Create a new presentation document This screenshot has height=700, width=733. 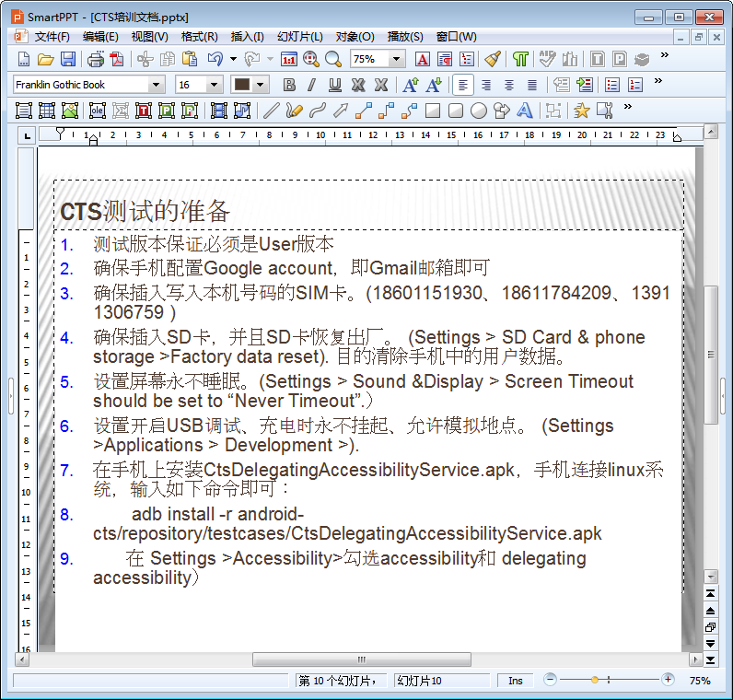[23, 59]
